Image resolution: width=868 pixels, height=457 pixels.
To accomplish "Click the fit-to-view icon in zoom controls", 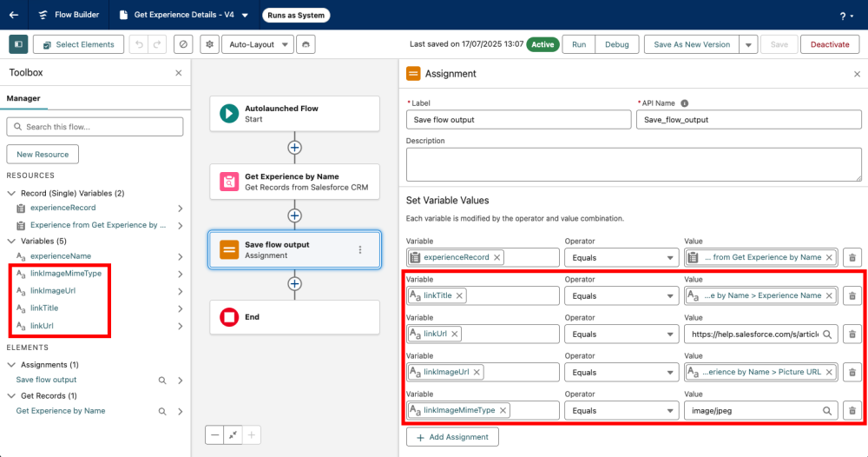I will coord(233,434).
